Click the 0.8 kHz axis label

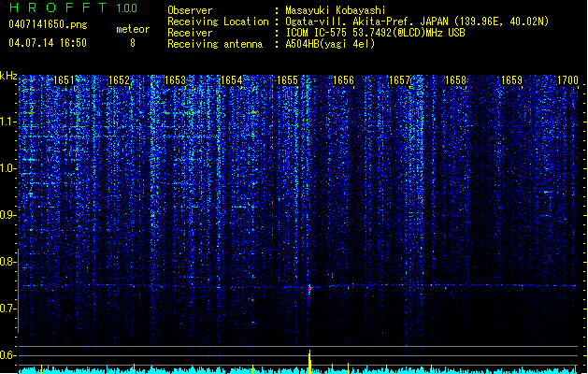8,262
